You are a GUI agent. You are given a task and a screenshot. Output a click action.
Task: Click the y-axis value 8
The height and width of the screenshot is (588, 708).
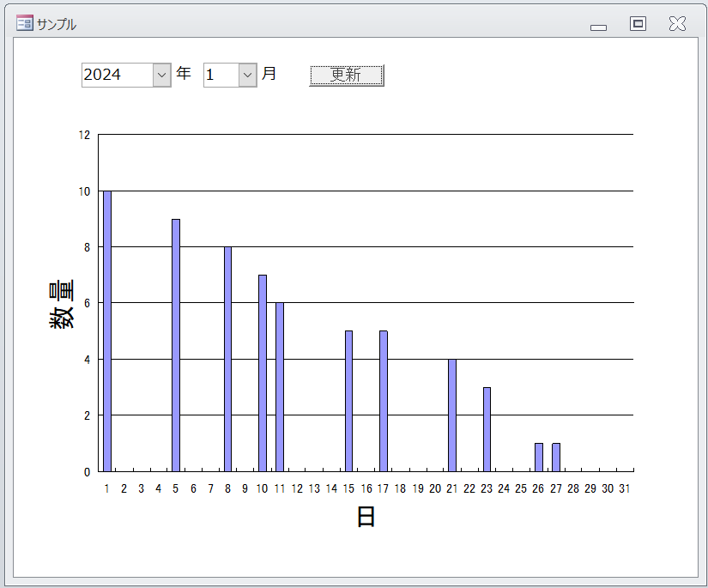[x=88, y=247]
